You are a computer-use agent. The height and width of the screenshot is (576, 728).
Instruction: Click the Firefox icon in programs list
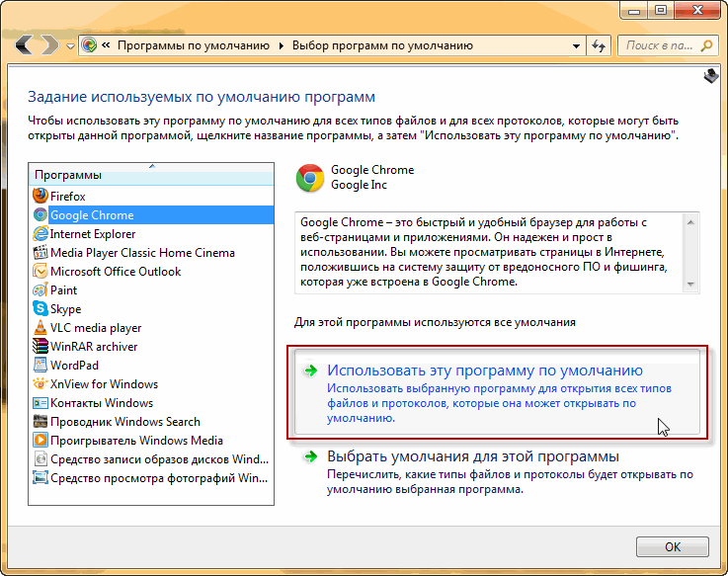[x=40, y=196]
